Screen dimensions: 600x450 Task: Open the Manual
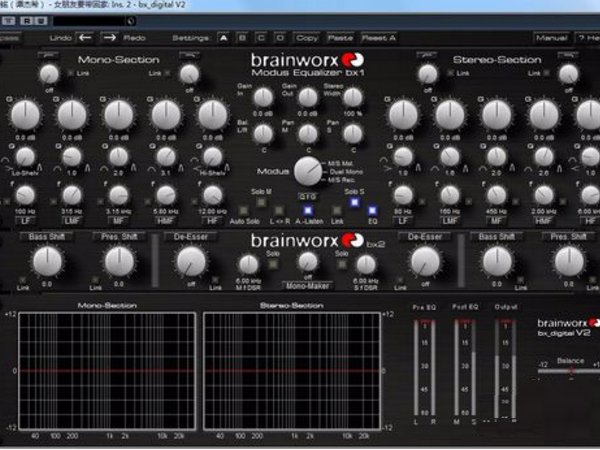tap(551, 38)
